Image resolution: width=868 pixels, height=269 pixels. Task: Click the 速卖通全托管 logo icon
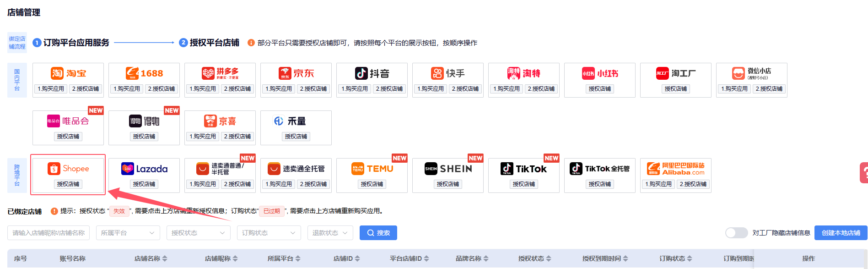click(274, 169)
